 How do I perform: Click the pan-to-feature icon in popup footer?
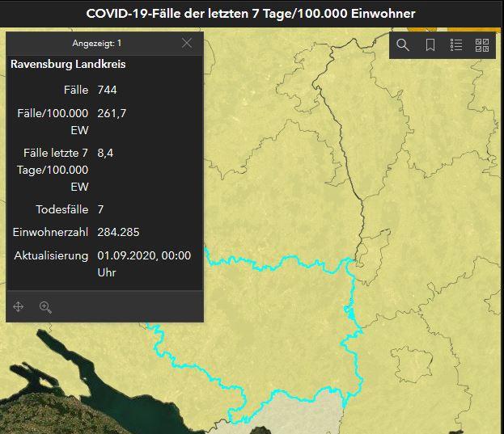point(18,306)
